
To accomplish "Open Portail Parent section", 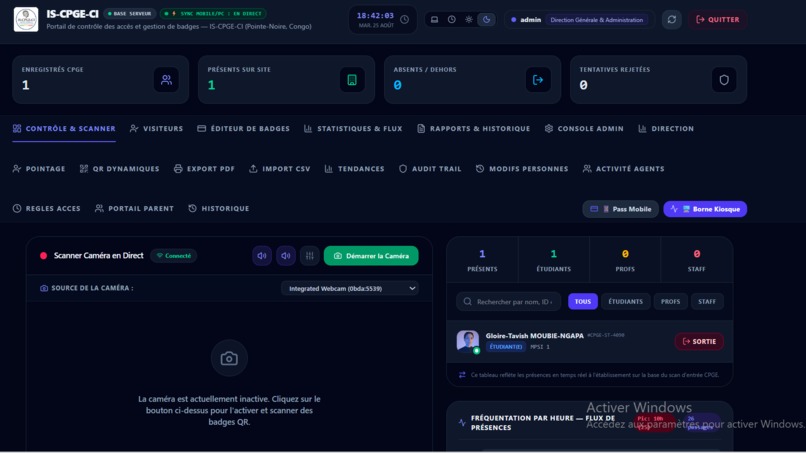I will pos(134,208).
